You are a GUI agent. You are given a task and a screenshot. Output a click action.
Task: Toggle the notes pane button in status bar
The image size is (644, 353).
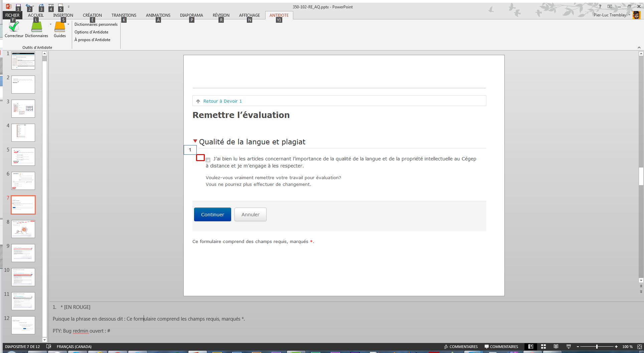point(461,347)
